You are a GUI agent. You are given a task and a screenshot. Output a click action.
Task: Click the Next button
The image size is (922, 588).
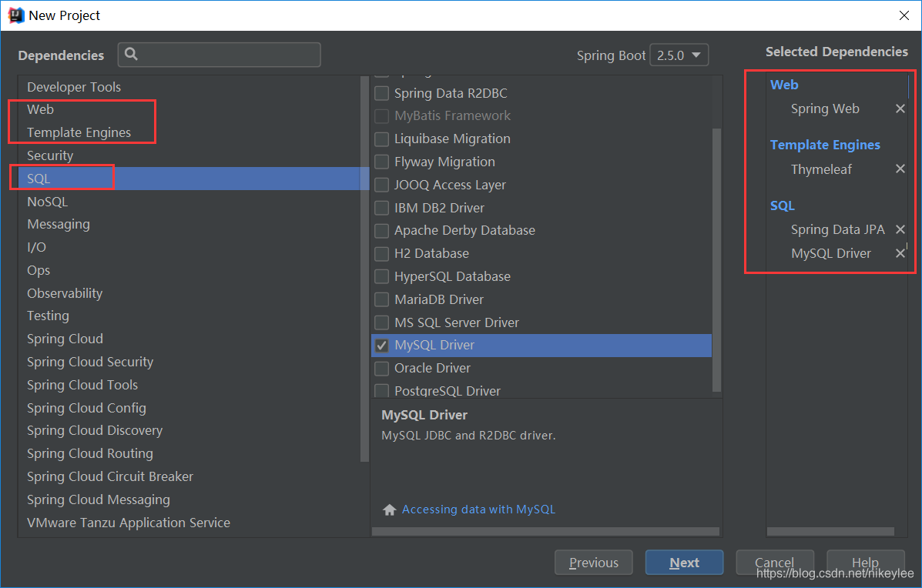click(684, 562)
